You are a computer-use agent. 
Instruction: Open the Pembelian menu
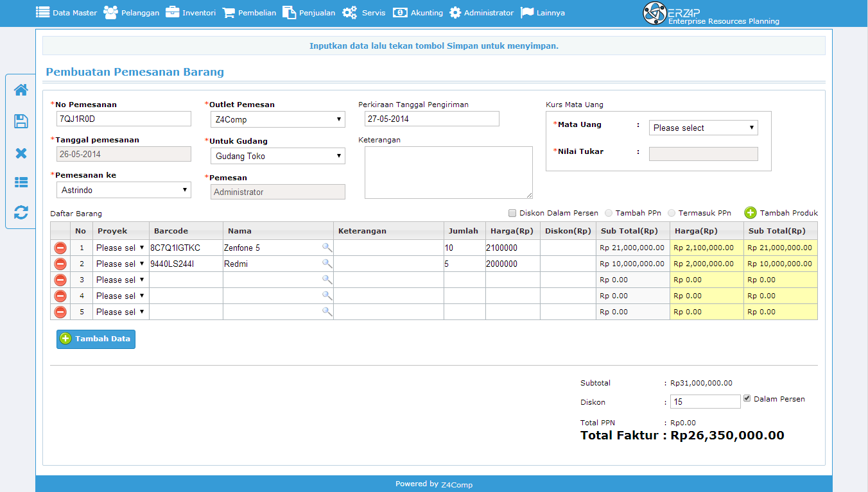point(249,12)
